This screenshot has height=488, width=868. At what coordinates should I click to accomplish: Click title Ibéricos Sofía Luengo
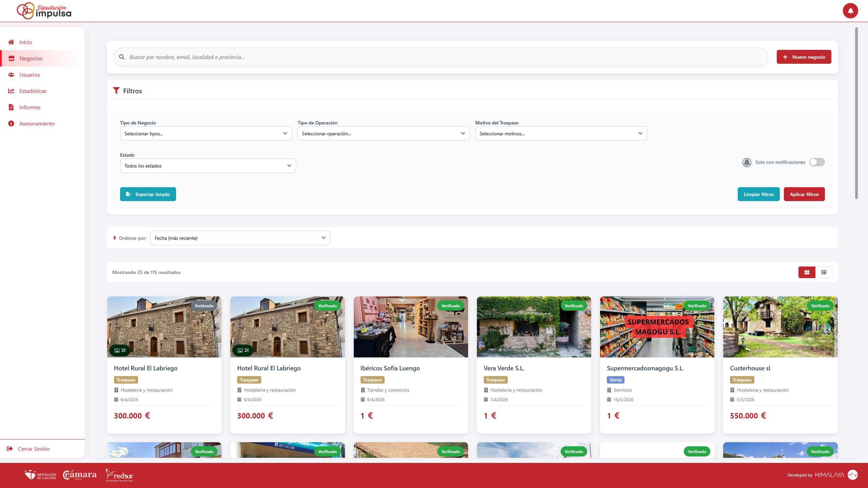[390, 368]
